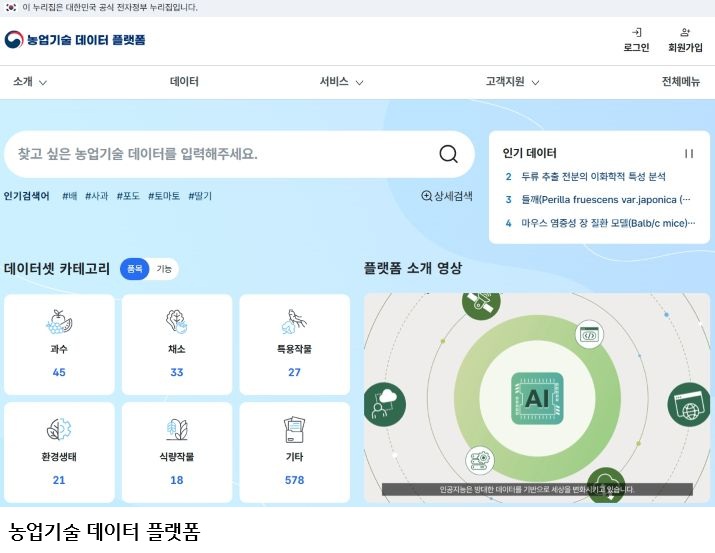Image resolution: width=715 pixels, height=553 pixels.
Task: Click the #토마토 popular search tag
Action: click(x=164, y=196)
